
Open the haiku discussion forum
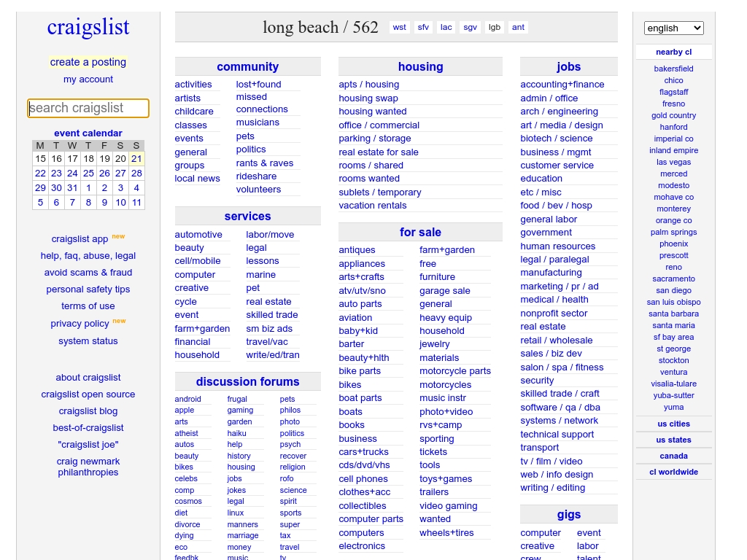[237, 433]
